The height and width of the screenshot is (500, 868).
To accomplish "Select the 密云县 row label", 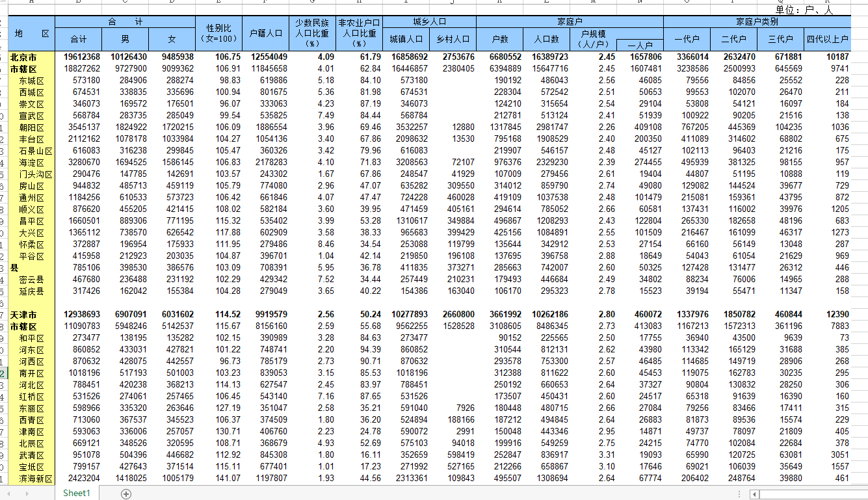I will coord(31,280).
